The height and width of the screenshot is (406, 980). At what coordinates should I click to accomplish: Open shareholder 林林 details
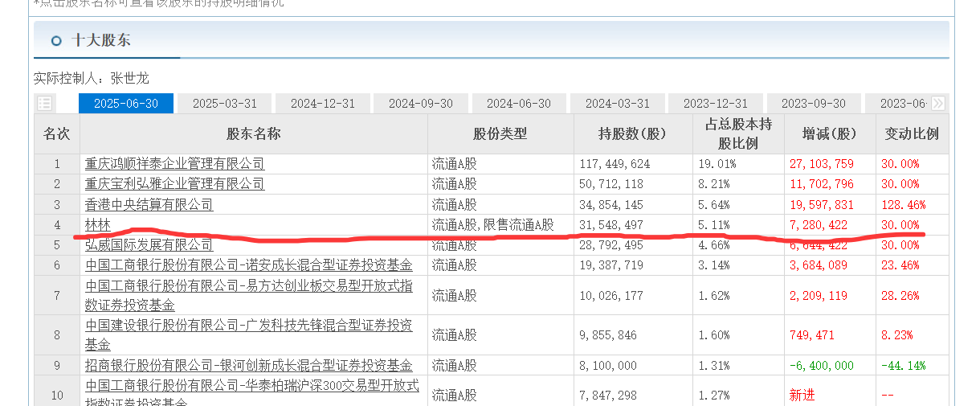97,225
